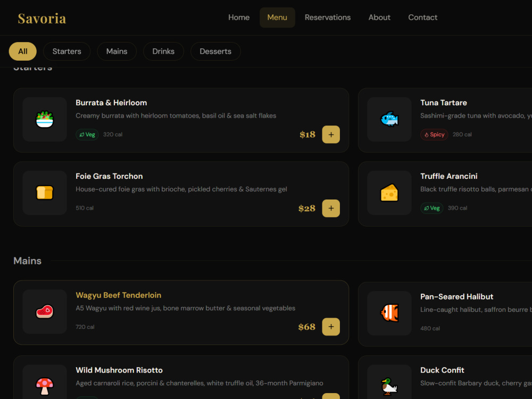
Task: Click the Aged carnaroli rice description
Action: [199, 383]
